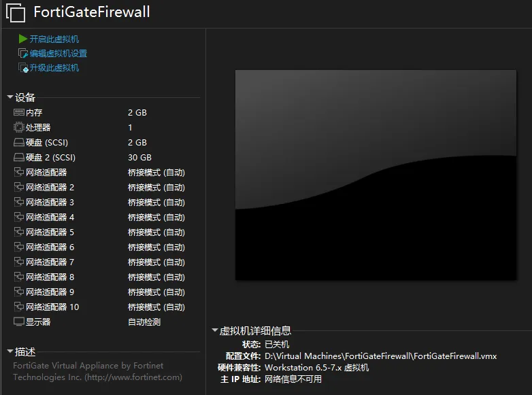Image resolution: width=532 pixels, height=395 pixels.
Task: Click the FortiGateFirewall.vmx config path
Action: [x=381, y=356]
